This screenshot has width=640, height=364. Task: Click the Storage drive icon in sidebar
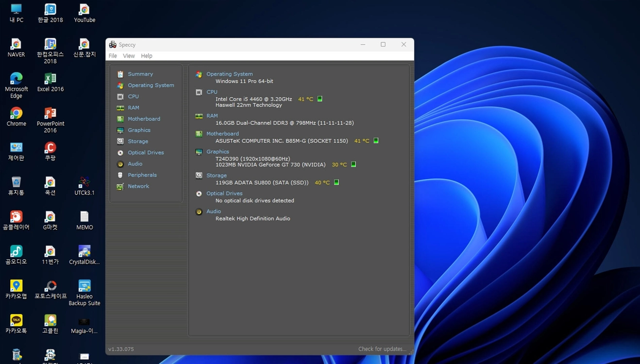point(120,141)
